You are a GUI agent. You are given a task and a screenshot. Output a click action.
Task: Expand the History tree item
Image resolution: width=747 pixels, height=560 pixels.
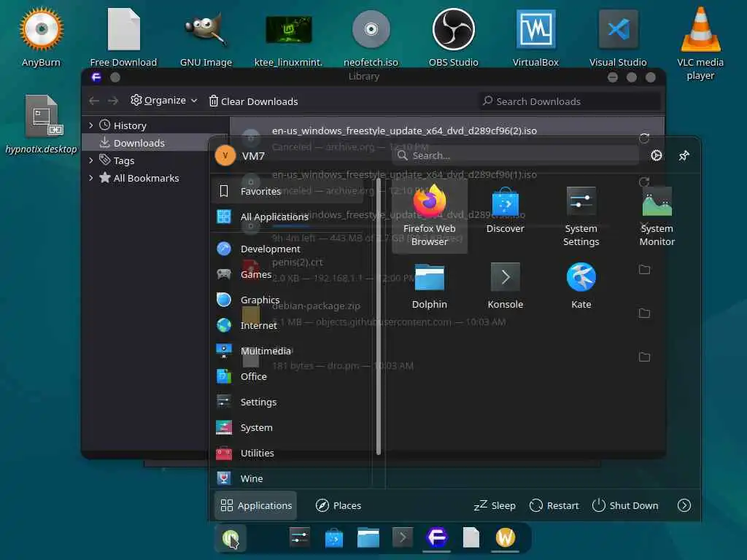91,125
